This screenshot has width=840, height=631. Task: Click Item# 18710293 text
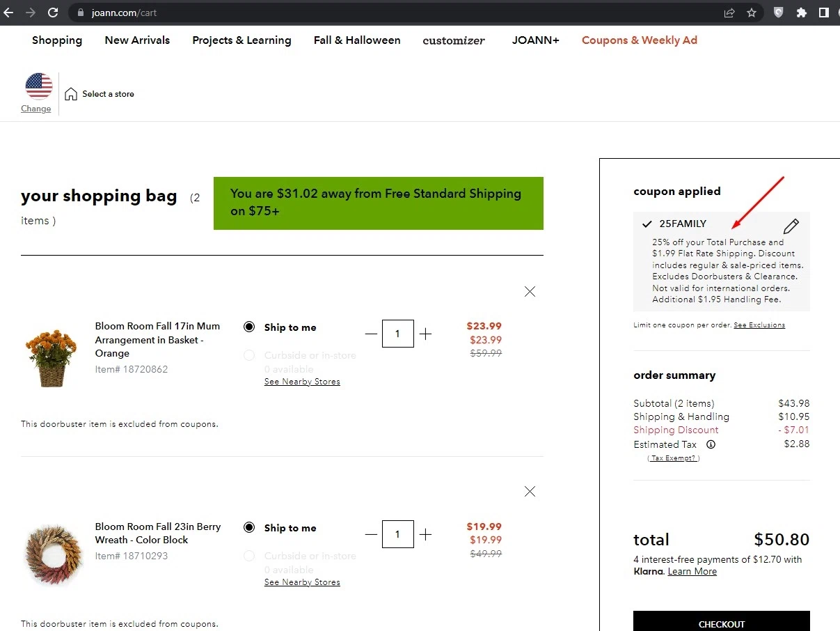132,556
